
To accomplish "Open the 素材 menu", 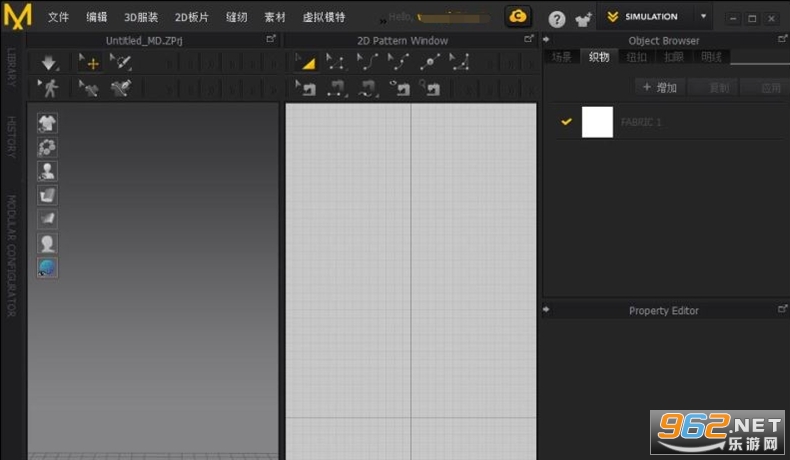I will (275, 17).
